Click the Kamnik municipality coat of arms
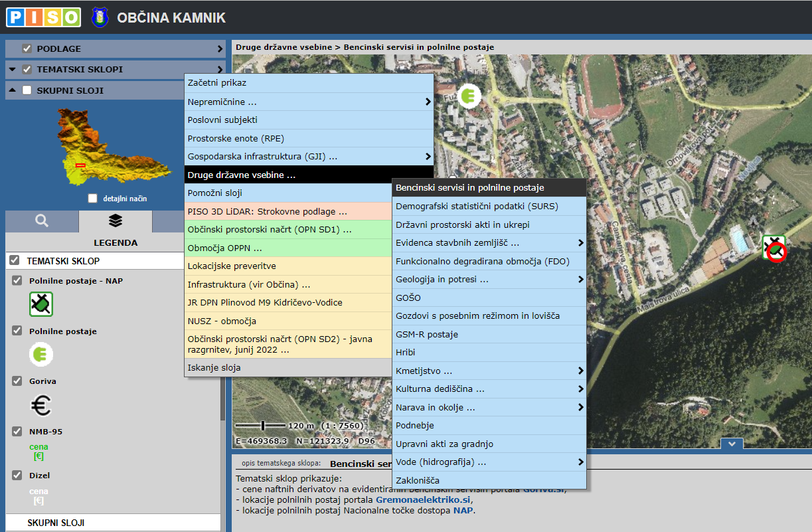This screenshot has height=532, width=812. pos(100,17)
